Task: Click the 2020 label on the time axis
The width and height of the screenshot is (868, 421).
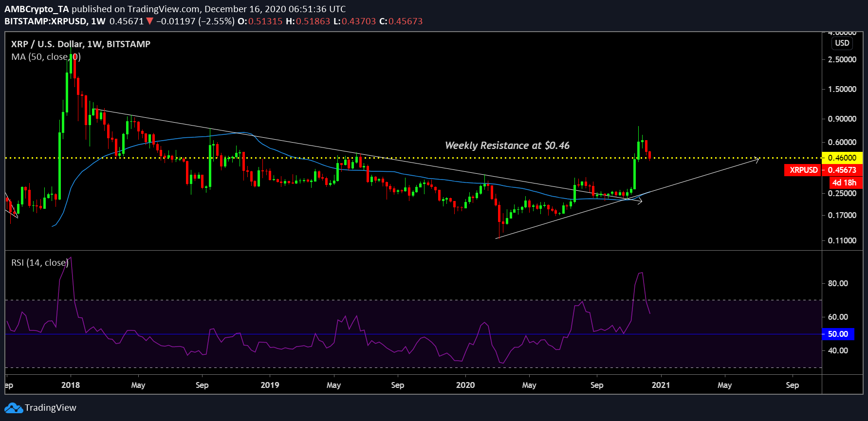Action: pos(465,385)
